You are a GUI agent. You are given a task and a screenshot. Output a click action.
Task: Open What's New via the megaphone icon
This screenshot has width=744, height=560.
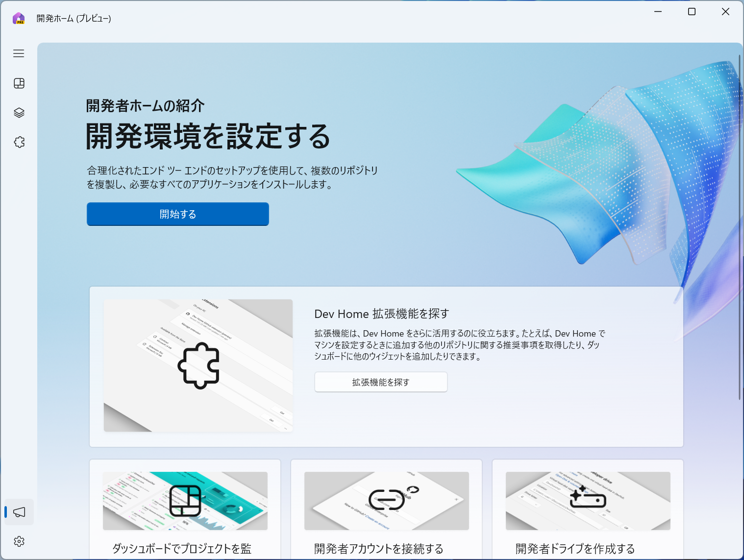tap(19, 512)
